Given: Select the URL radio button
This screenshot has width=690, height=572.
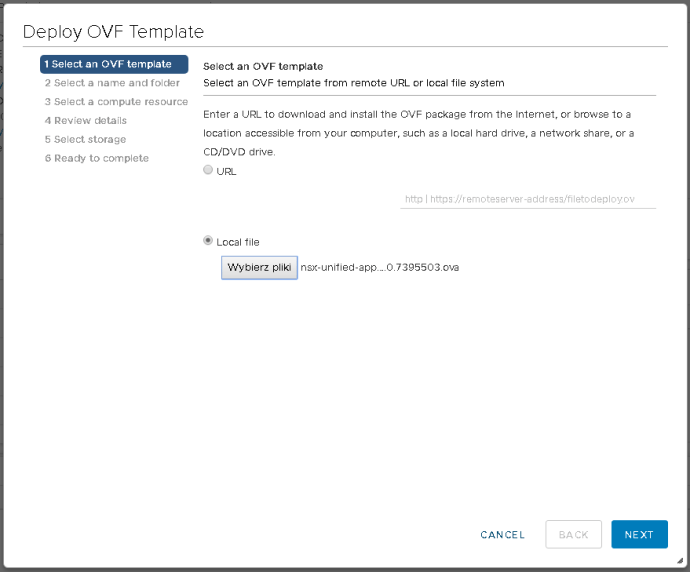Looking at the screenshot, I should click(x=208, y=171).
